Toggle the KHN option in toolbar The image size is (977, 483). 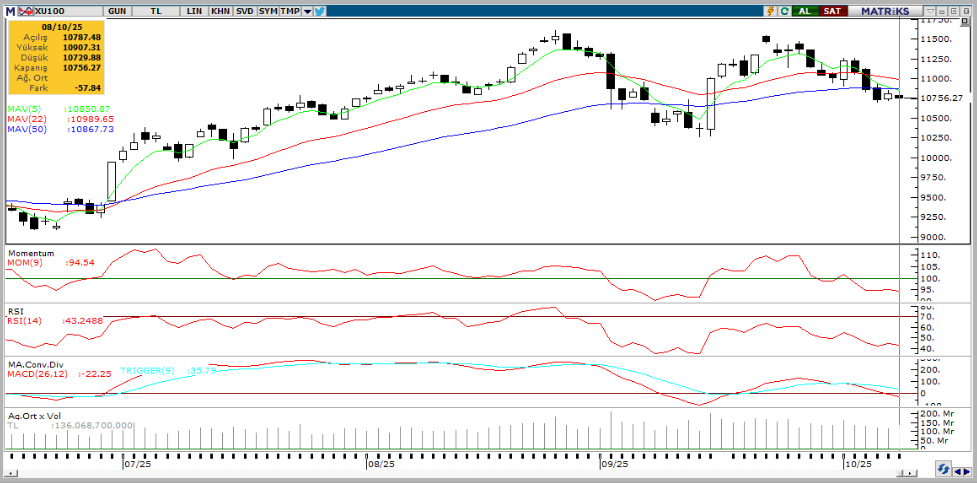(220, 11)
